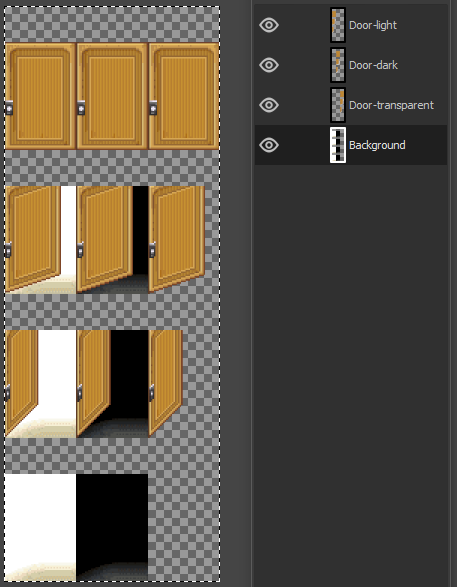The height and width of the screenshot is (587, 457).
Task: Click the Door-dark layer thumbnail
Action: [x=338, y=65]
